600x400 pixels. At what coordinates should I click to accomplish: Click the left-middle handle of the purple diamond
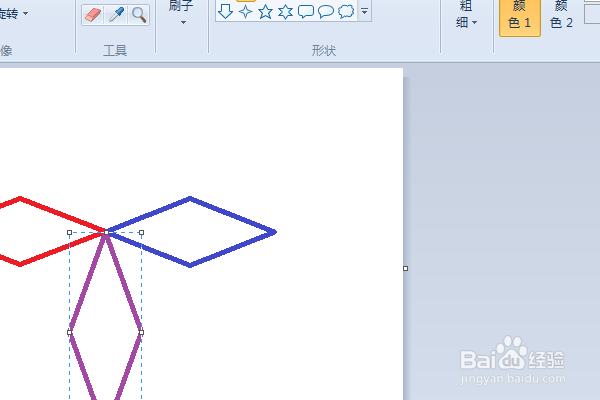[69, 332]
